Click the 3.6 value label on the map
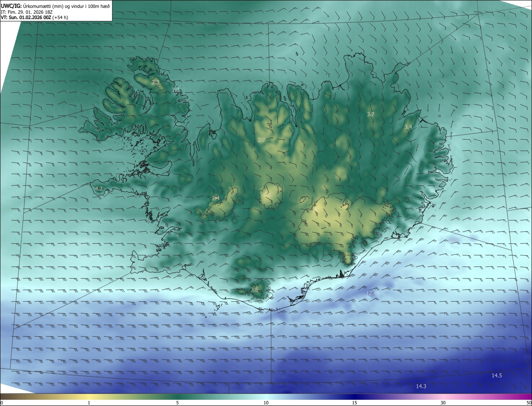The height and width of the screenshot is (406, 532). (x=254, y=289)
